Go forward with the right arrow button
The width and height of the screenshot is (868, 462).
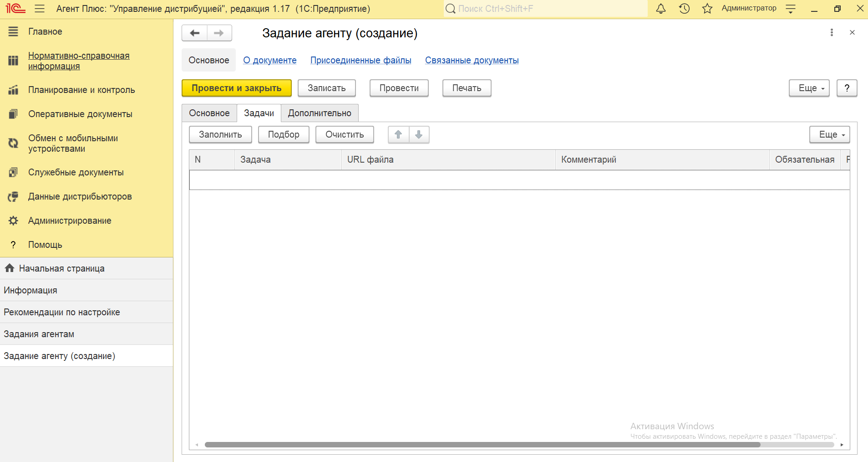(219, 33)
